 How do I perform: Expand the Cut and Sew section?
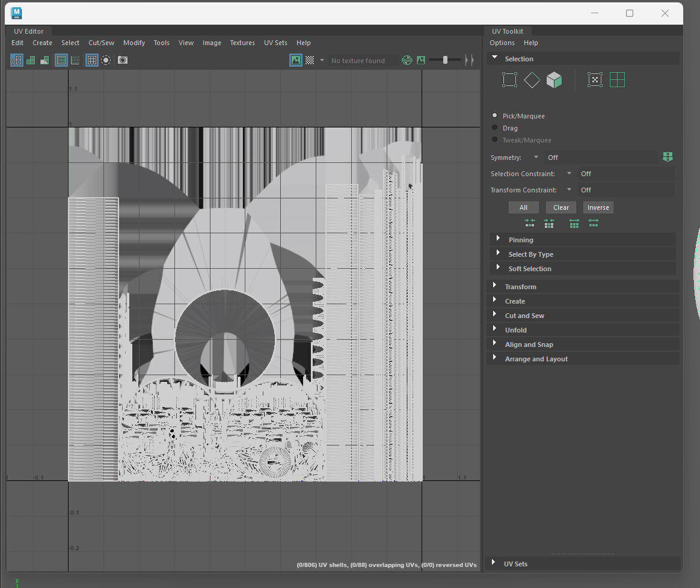click(x=524, y=316)
